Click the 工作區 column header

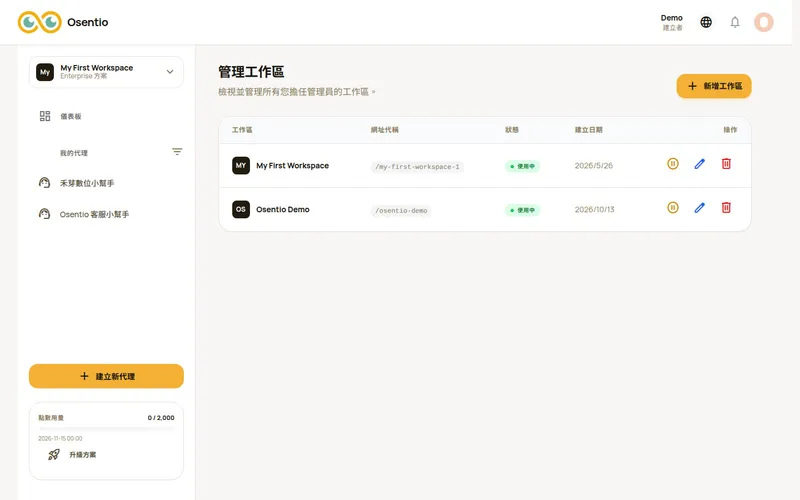pos(242,130)
